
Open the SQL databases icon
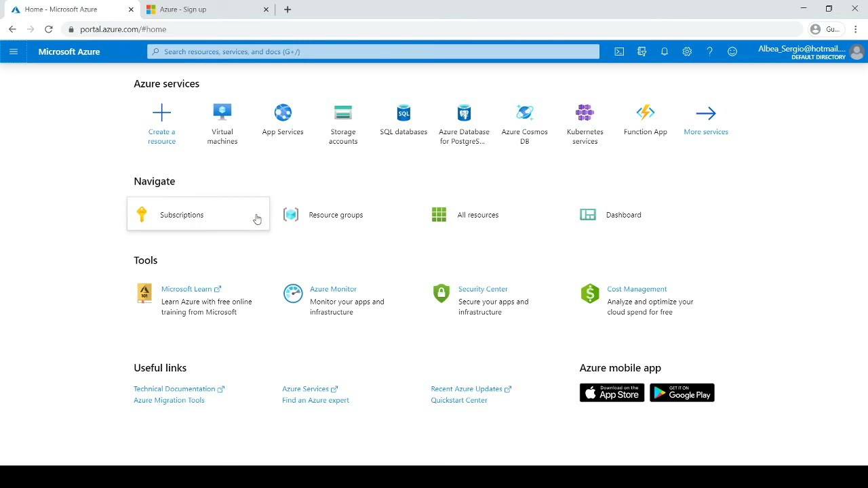coord(403,113)
